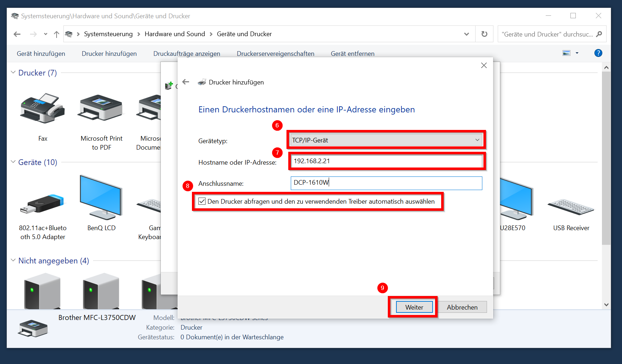622x364 pixels.
Task: Click Systemsteuerung in the breadcrumb
Action: [x=108, y=34]
